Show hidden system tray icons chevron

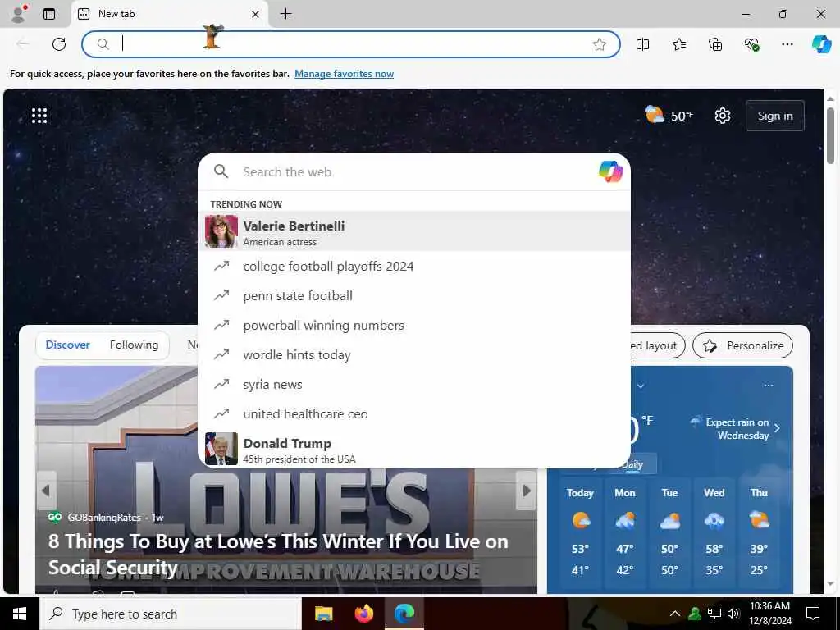pos(675,614)
